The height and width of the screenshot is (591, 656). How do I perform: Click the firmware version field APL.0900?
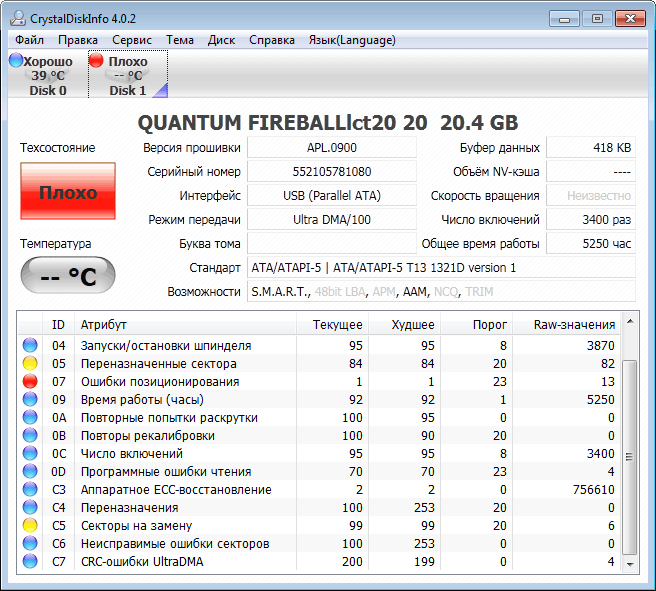pos(332,148)
